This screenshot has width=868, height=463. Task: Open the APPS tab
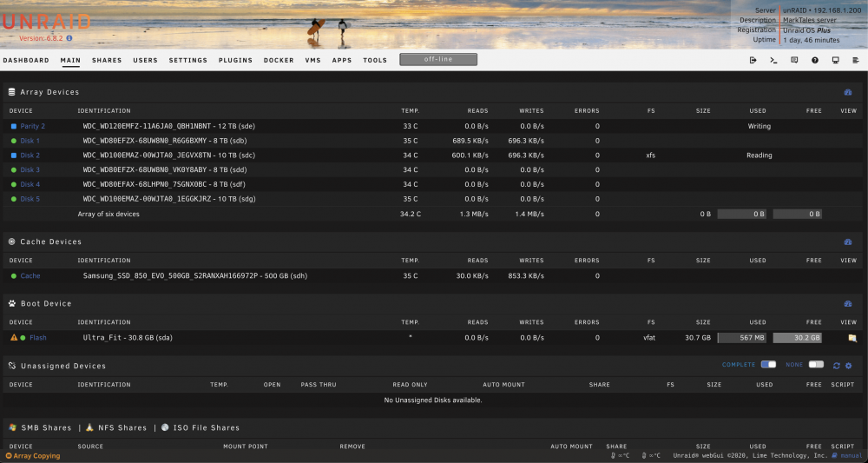tap(341, 60)
